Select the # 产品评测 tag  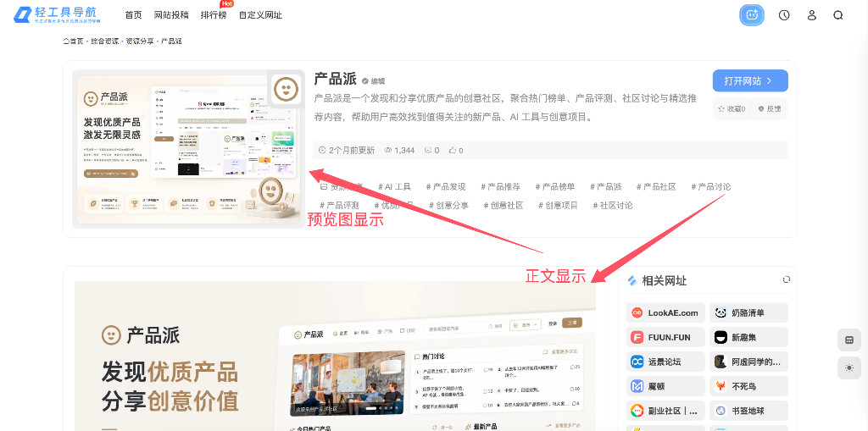tap(339, 205)
